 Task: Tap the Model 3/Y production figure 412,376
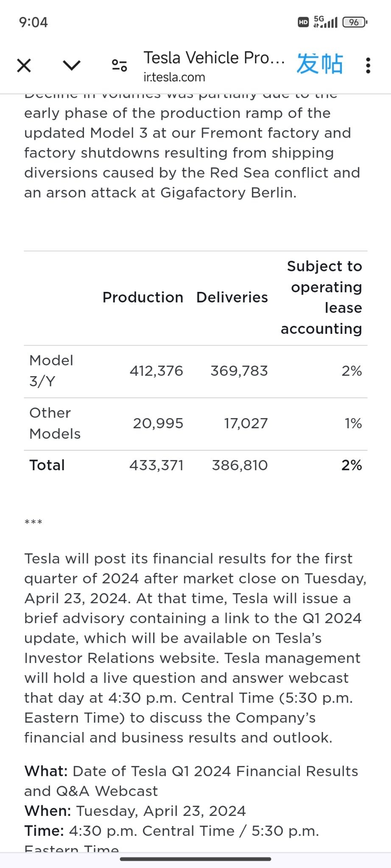coord(156,371)
